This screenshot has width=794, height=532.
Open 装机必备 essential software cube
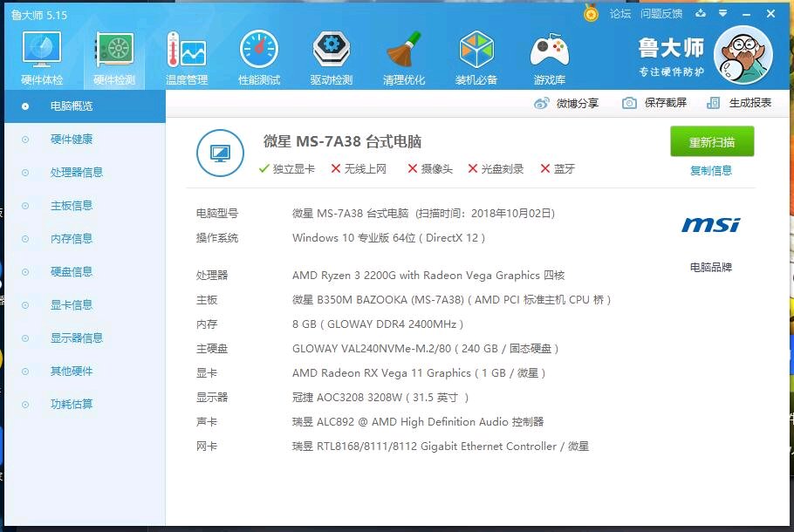pos(476,58)
